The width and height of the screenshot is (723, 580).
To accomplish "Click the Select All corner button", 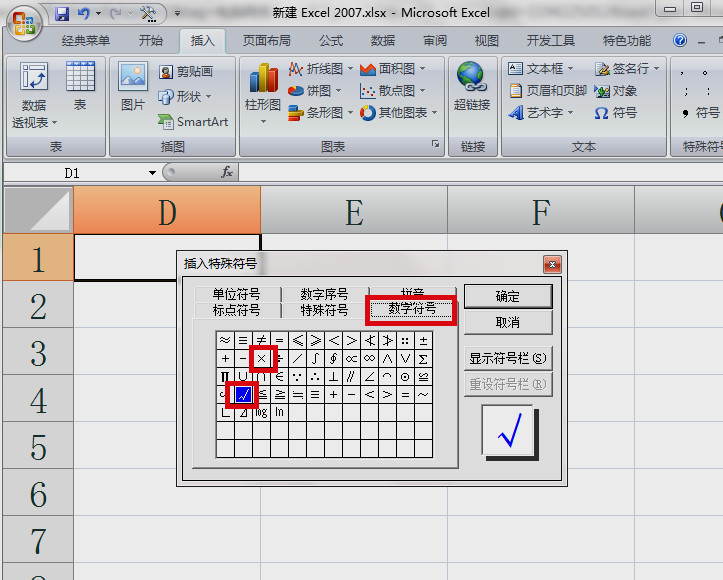I will click(38, 210).
